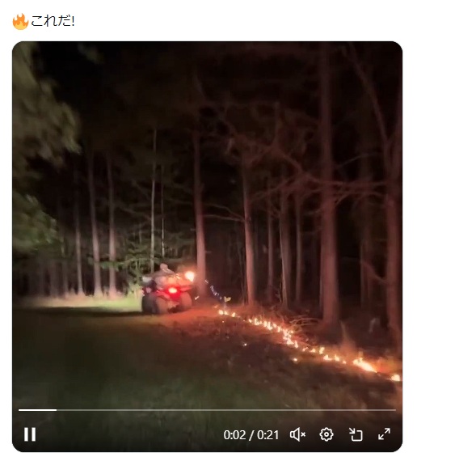Unmute the video with the speaker icon
The height and width of the screenshot is (457, 476).
pyautogui.click(x=297, y=434)
